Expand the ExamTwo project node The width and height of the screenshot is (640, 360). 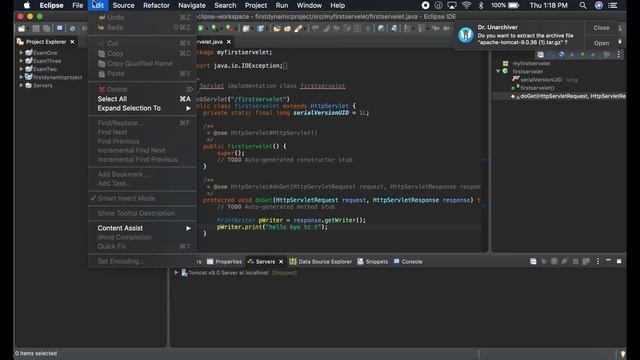21,69
